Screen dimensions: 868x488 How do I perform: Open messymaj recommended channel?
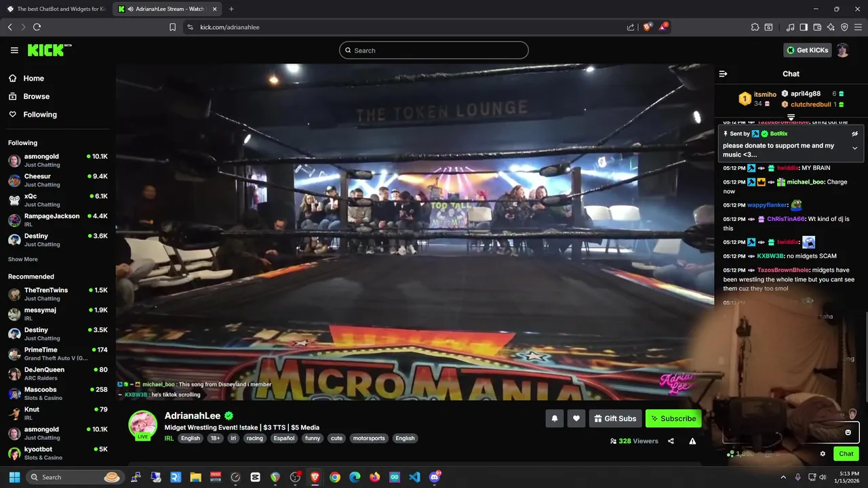pyautogui.click(x=58, y=314)
